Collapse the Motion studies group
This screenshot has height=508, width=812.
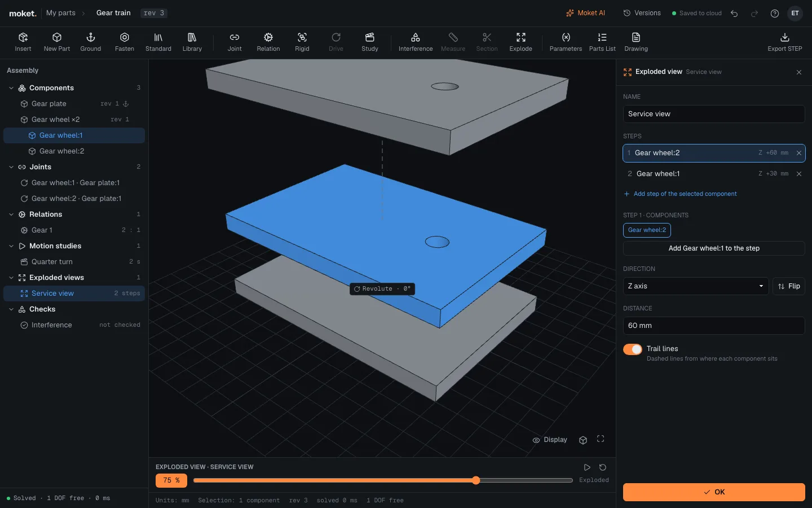(x=11, y=246)
